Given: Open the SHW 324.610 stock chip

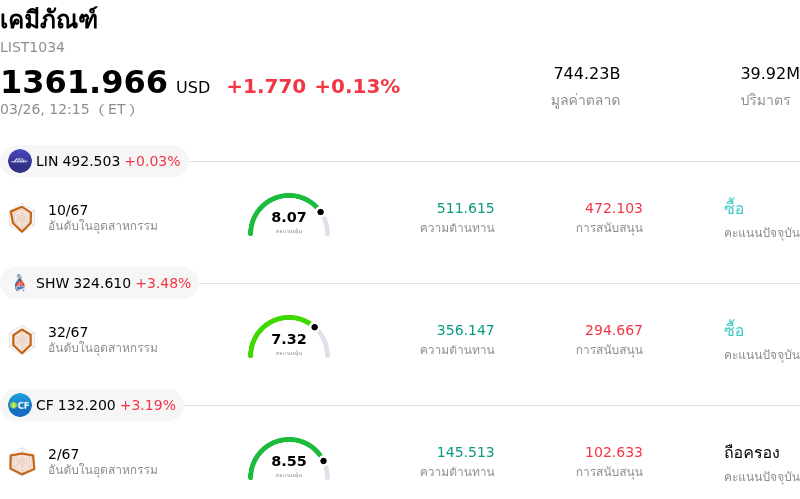Looking at the screenshot, I should 100,283.
